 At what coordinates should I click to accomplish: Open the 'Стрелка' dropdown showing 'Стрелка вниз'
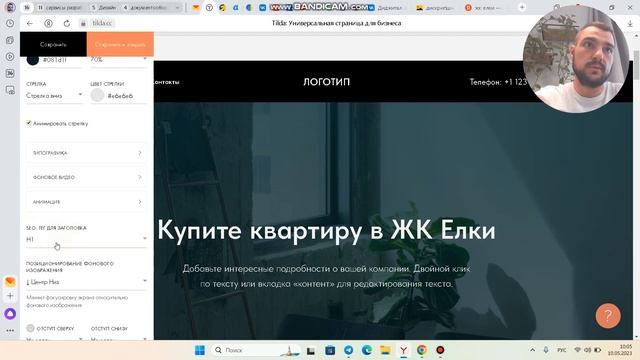pyautogui.click(x=54, y=96)
